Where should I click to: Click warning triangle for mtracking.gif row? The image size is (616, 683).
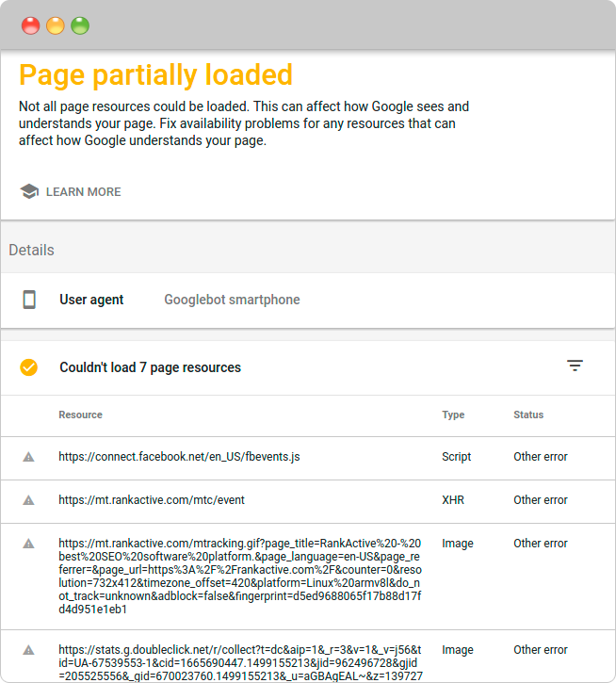28,544
